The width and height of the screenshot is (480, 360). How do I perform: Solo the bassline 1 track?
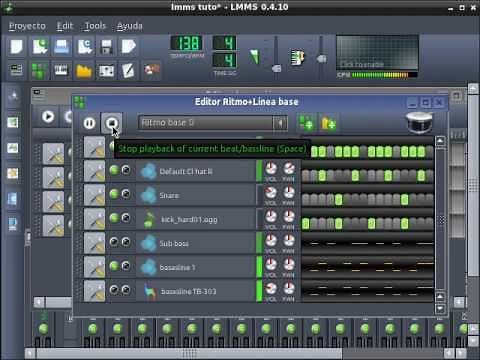[126, 266]
